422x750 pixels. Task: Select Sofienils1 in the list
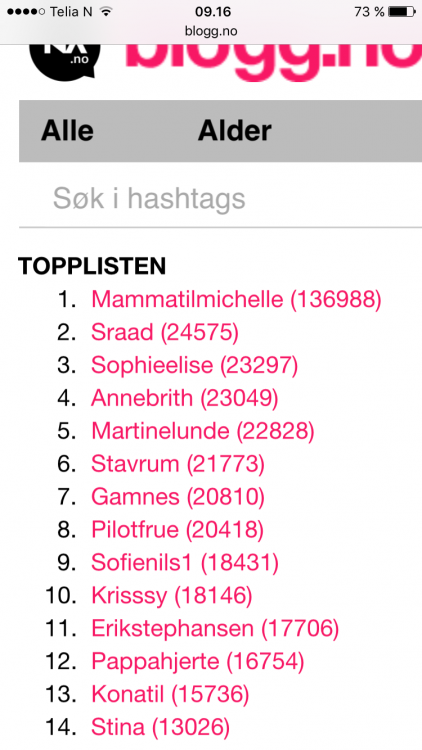[185, 562]
